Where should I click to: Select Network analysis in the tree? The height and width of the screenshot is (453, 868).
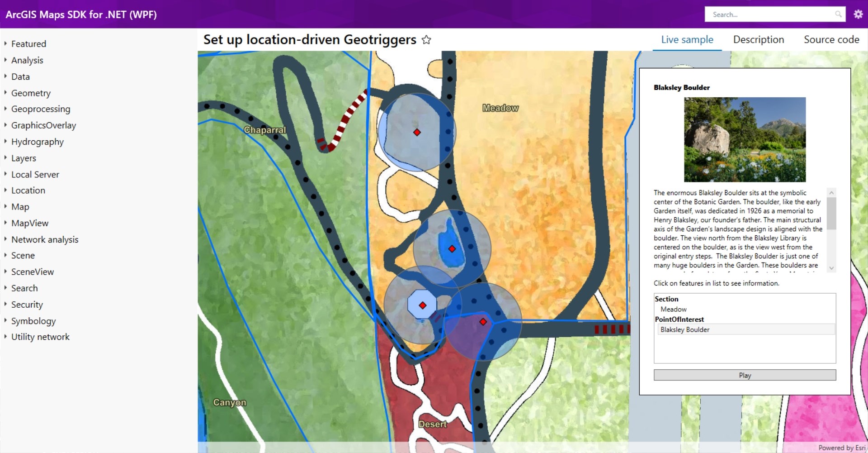45,239
